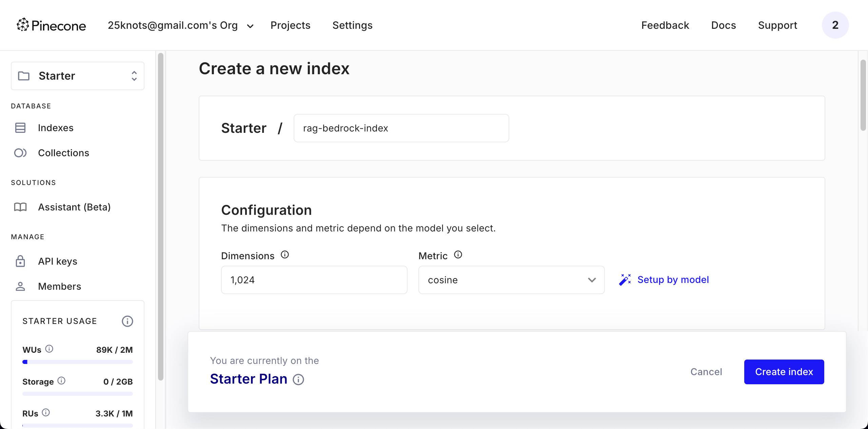Show info about Dimensions

coord(285,254)
